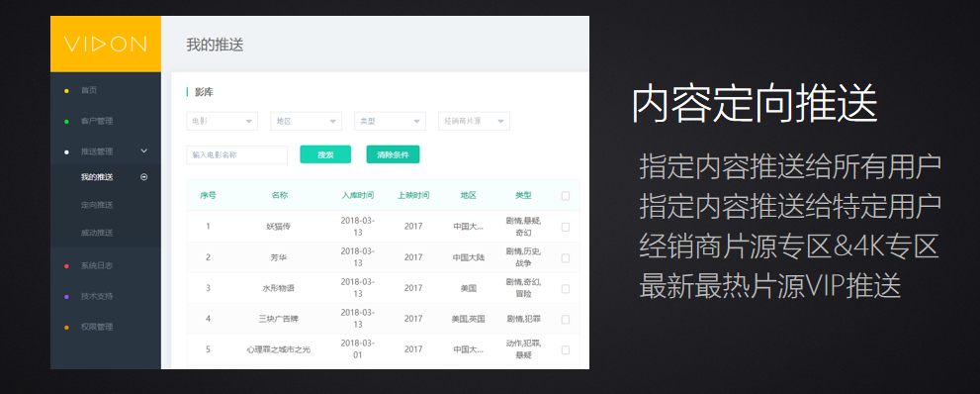The height and width of the screenshot is (394, 980).
Task: Check the box for 心理罪之城市之光 row
Action: point(566,349)
